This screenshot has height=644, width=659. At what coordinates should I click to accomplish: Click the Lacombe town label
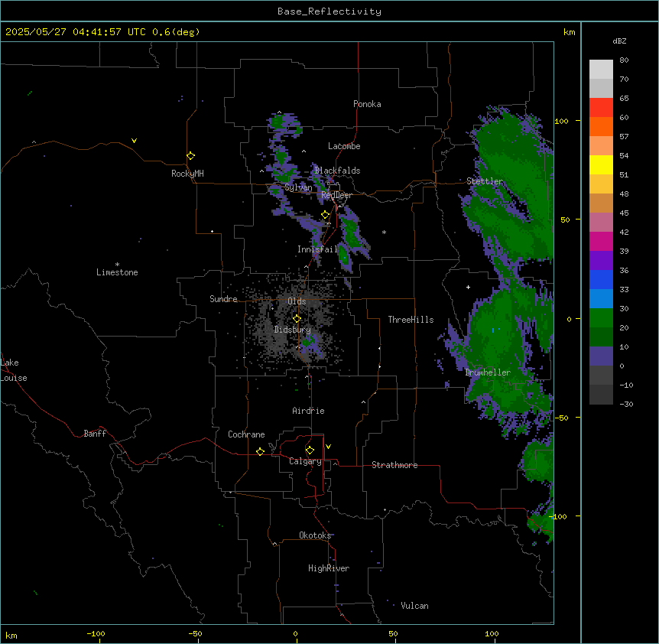(344, 146)
